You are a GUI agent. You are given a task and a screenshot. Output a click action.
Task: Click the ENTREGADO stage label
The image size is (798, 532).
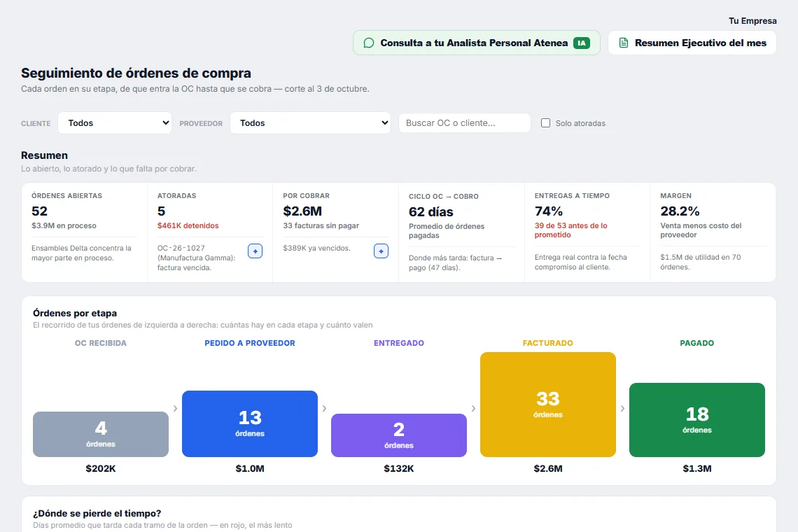pyautogui.click(x=399, y=343)
